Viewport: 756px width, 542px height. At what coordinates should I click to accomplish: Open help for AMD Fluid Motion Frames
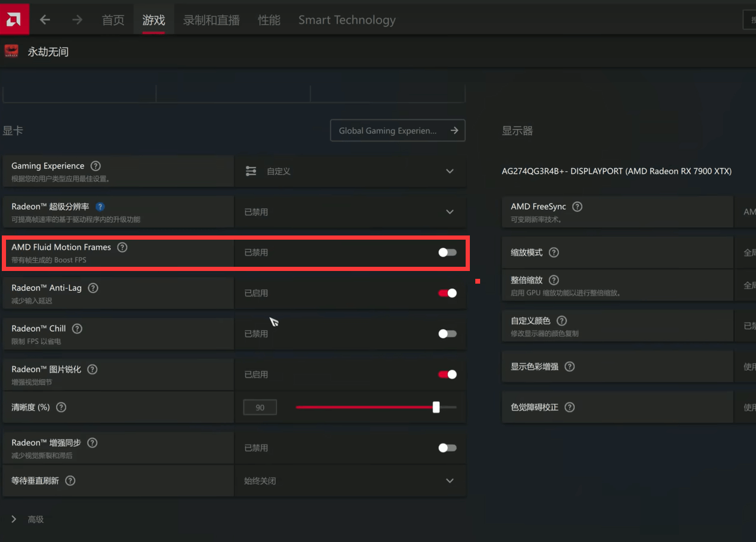(x=122, y=247)
